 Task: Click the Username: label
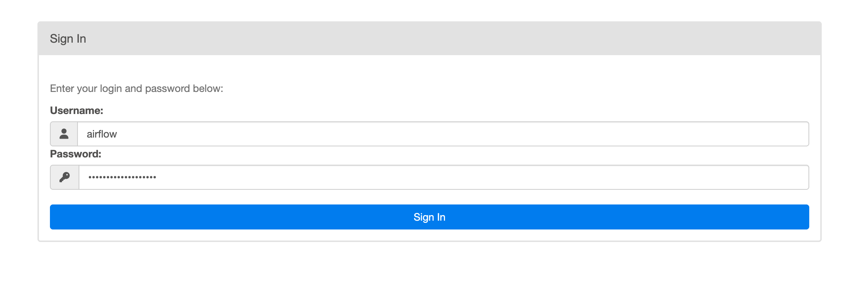pos(76,110)
